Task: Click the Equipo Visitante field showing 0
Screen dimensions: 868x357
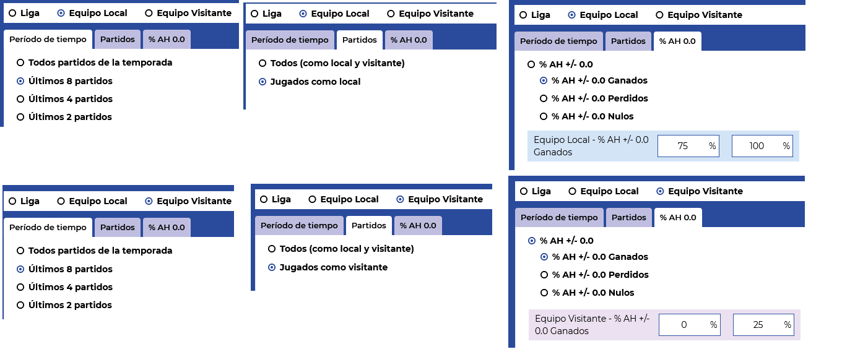Action: click(x=690, y=325)
